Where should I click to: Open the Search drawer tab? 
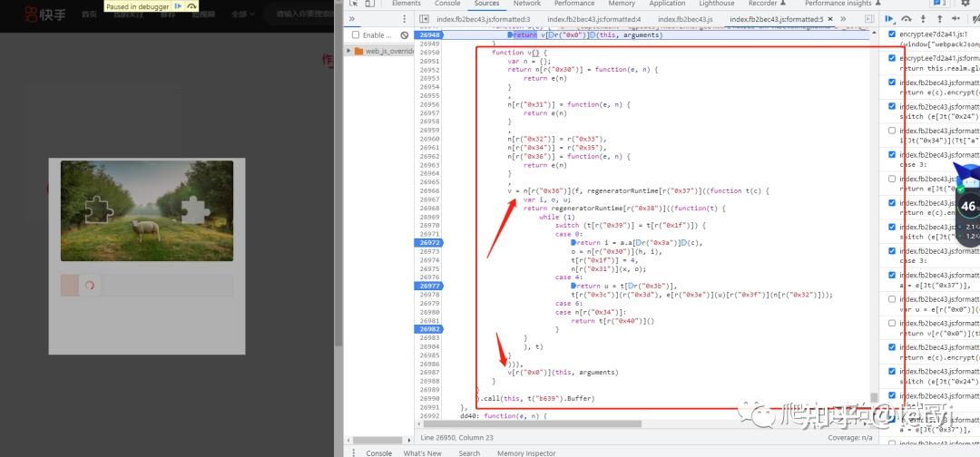469,452
